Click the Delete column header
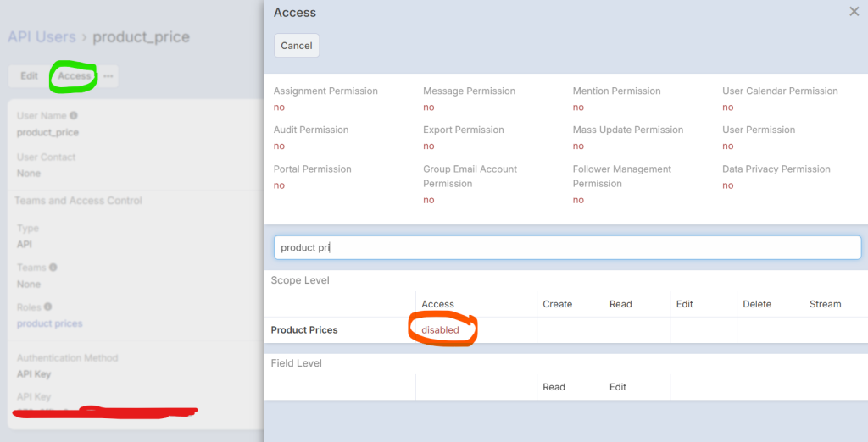 pyautogui.click(x=757, y=304)
